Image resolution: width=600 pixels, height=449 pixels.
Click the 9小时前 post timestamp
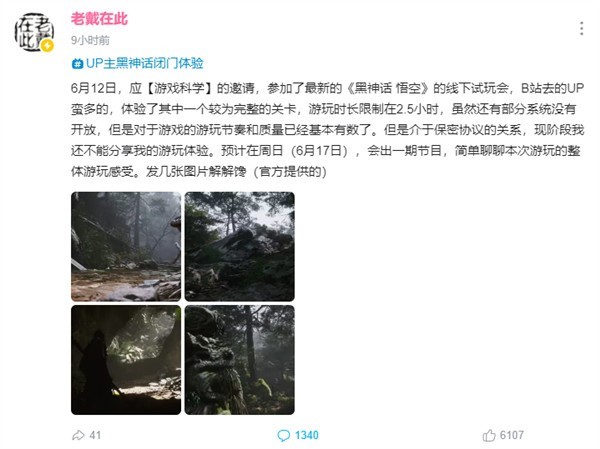tap(90, 40)
